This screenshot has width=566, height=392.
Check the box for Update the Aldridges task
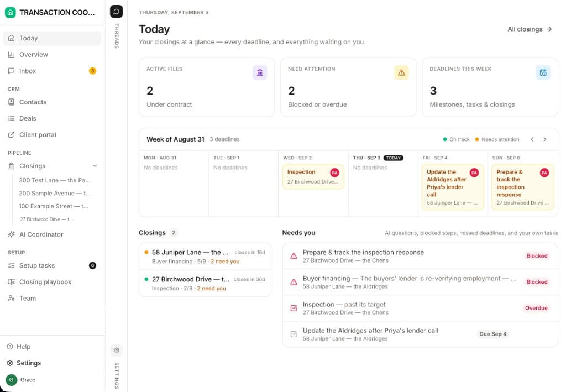[x=294, y=334]
